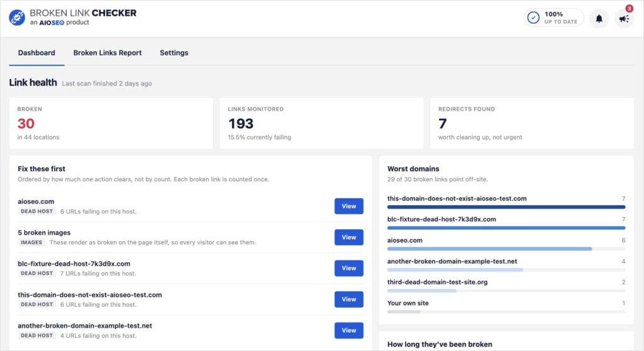
Task: Click 'this-domain-does-not-exist-aioseo-test.com' in Worst domains
Action: [457, 199]
